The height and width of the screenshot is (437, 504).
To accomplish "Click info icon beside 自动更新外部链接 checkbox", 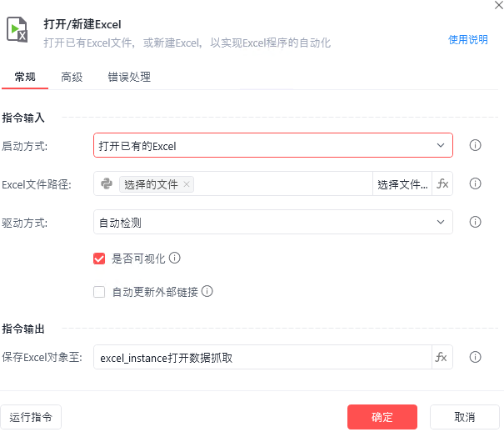I will pyautogui.click(x=207, y=291).
